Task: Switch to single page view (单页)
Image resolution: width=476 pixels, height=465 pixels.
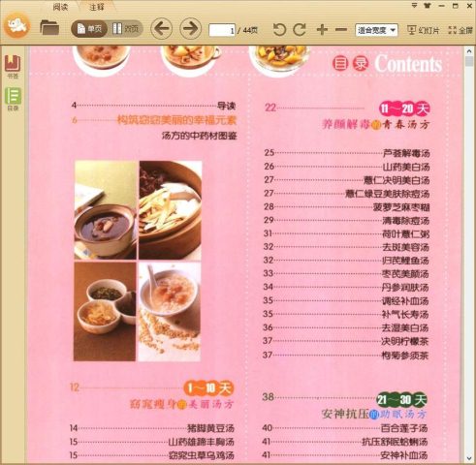Action: pos(89,29)
